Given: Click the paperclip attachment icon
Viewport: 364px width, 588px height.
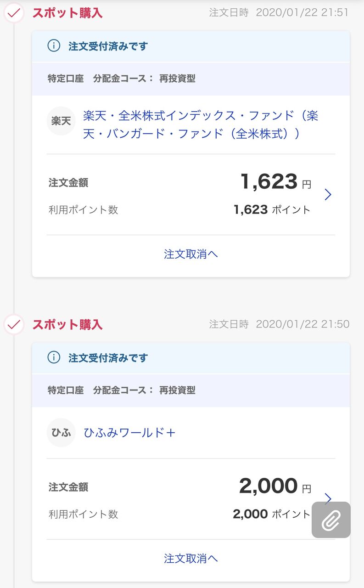Looking at the screenshot, I should 331,520.
